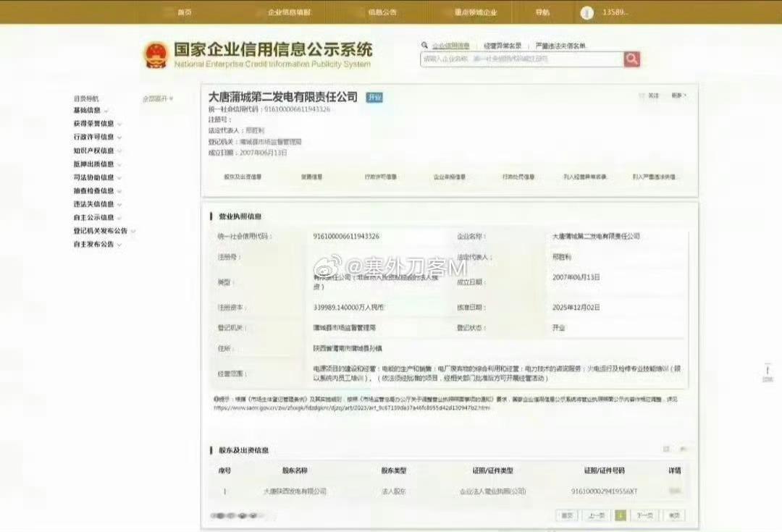Expand the 获得荣誉信息 sidebar section

tap(97, 124)
